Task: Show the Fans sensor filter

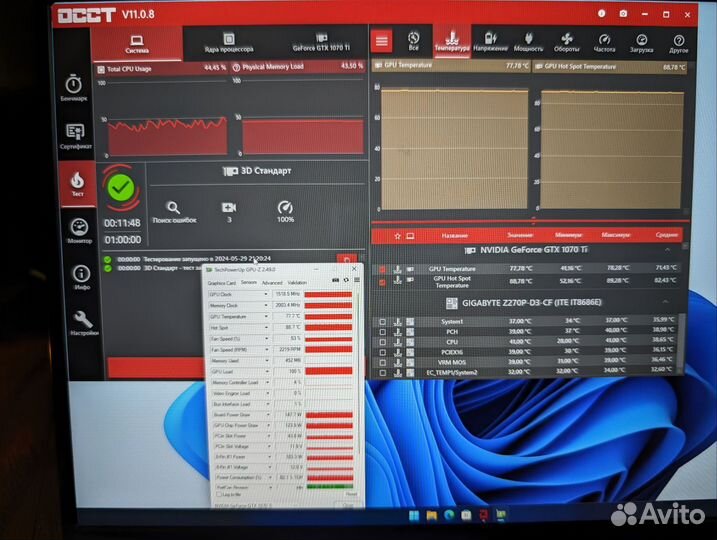Action: tap(567, 41)
